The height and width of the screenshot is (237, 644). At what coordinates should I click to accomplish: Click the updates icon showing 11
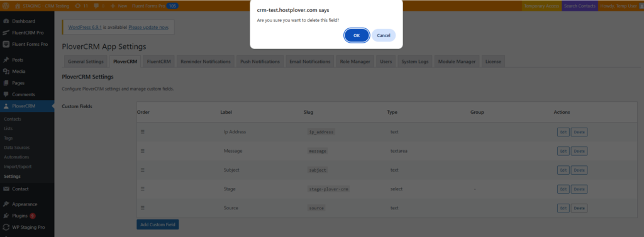[82, 6]
